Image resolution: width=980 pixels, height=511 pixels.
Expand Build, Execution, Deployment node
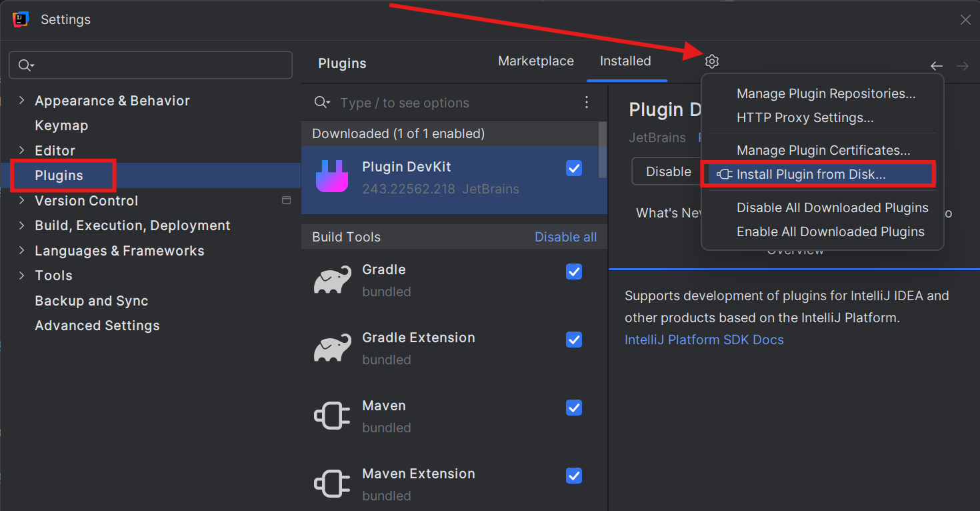22,225
